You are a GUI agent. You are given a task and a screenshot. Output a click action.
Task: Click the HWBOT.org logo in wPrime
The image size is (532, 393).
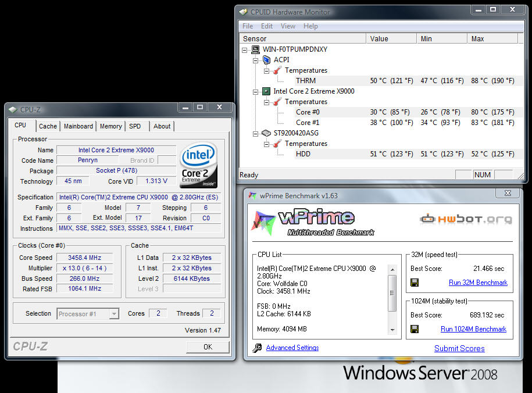point(466,219)
